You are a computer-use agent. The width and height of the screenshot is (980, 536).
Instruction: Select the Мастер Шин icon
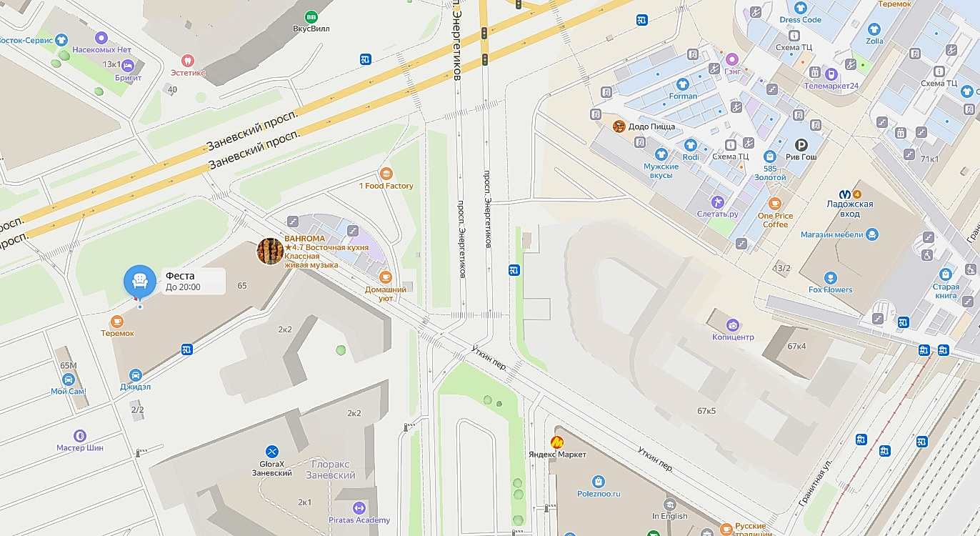pos(80,435)
